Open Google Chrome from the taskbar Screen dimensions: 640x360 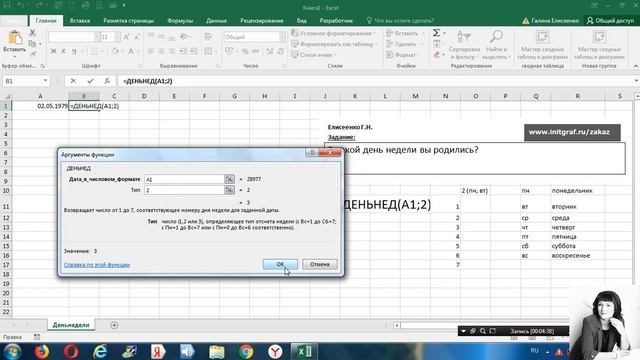(246, 351)
